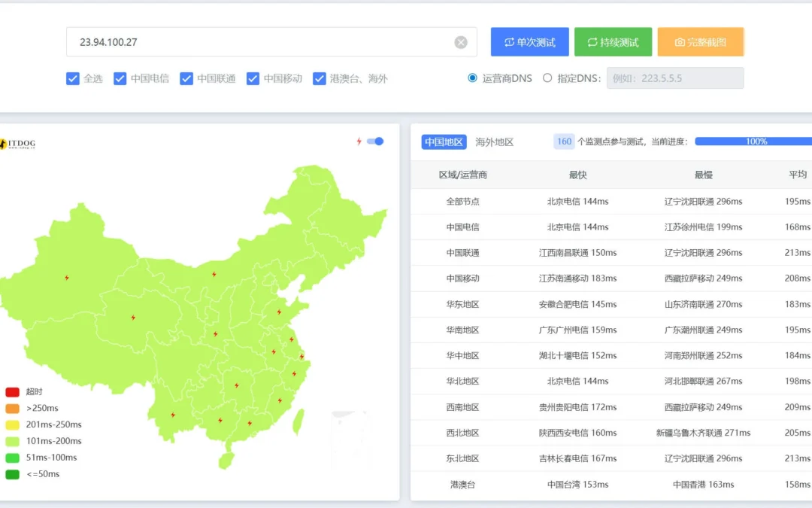Focus the custom DNS input field

click(675, 78)
